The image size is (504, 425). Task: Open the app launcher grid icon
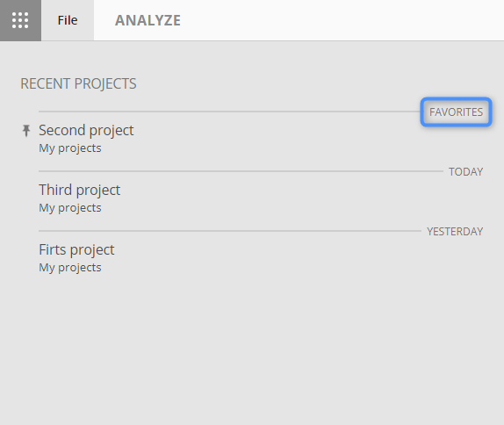[20, 20]
